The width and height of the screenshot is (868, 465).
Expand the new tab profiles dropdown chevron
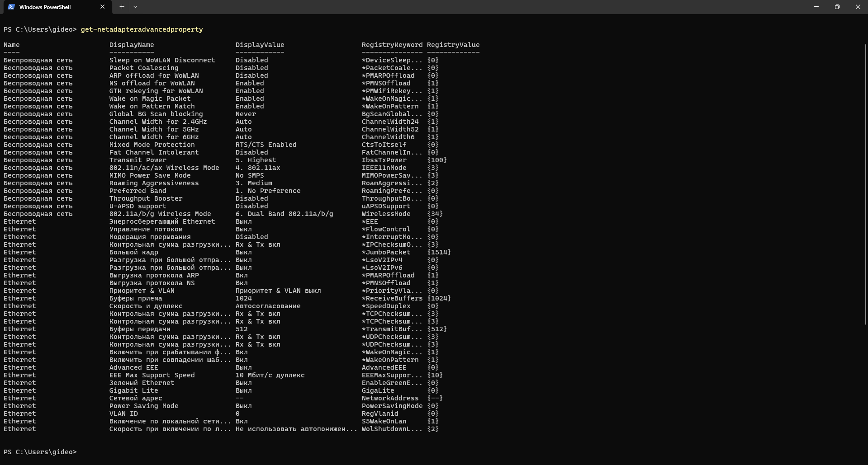[x=135, y=7]
